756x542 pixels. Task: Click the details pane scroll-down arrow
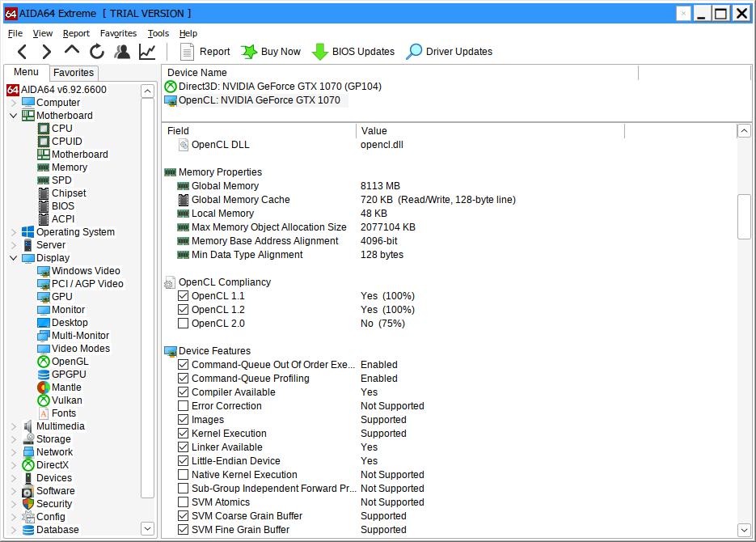click(744, 531)
